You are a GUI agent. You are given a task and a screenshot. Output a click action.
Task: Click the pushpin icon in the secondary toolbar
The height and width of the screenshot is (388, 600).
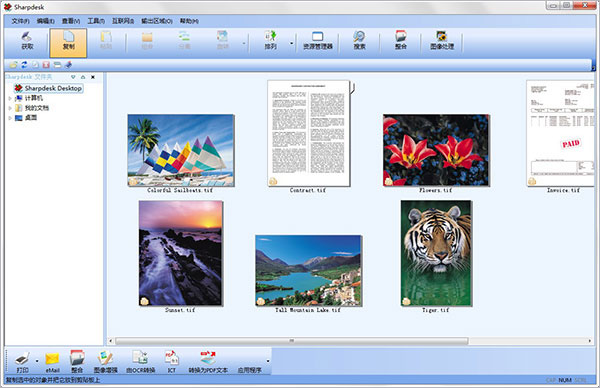pyautogui.click(x=68, y=65)
